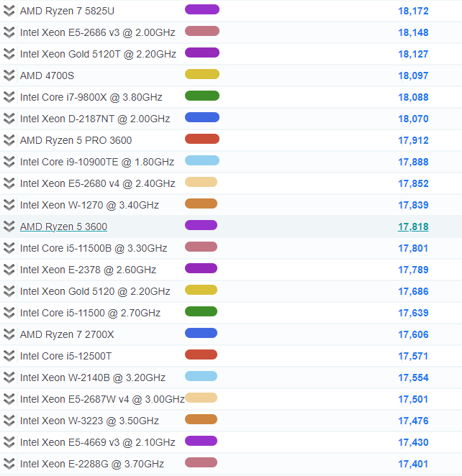The height and width of the screenshot is (476, 462).
Task: Expand the Intel Core i5-11500 @ 2.70GHz chevron
Action: click(x=9, y=312)
